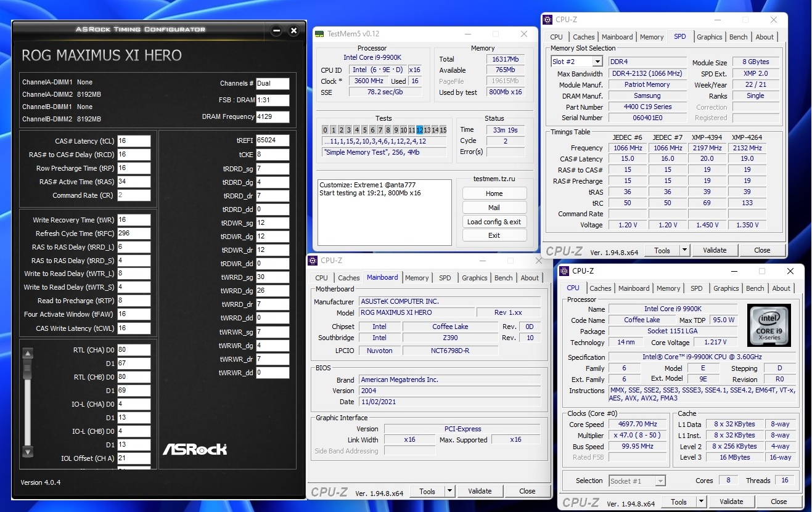Click the ASRock Timing Configurator scrollbar thumb

click(27, 368)
